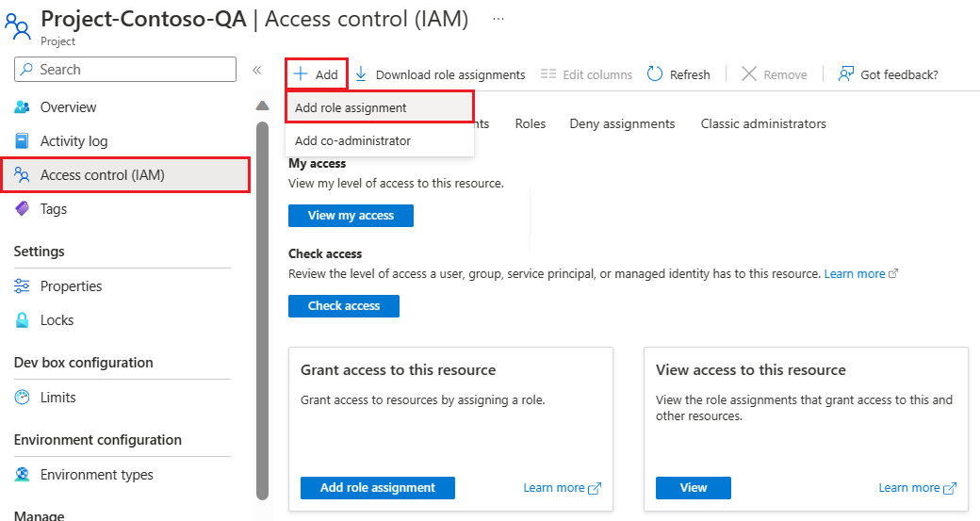980x521 pixels.
Task: Click the purple Tags icon
Action: pos(22,208)
